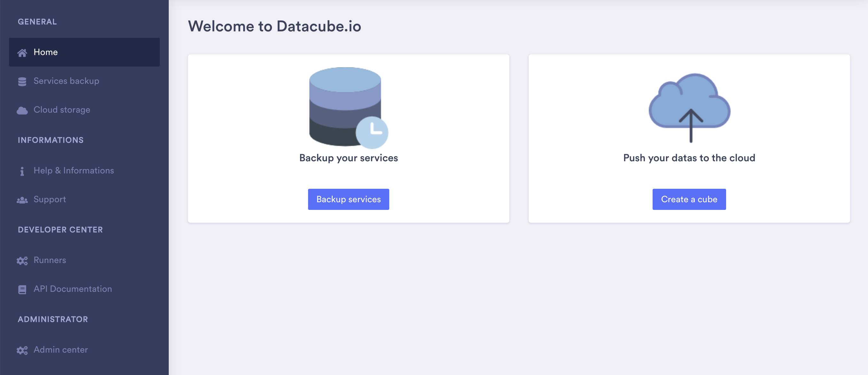Click the cloud upload illustration
This screenshot has height=375, width=868.
689,108
